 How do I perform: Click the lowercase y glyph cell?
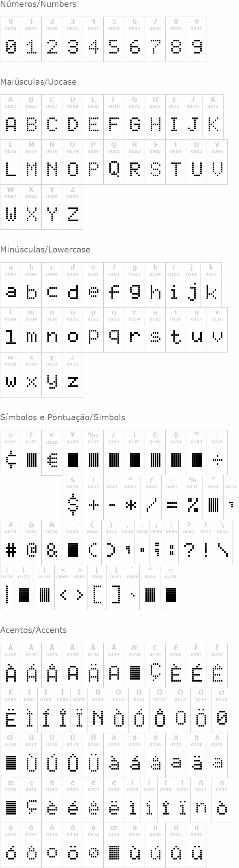[52, 375]
